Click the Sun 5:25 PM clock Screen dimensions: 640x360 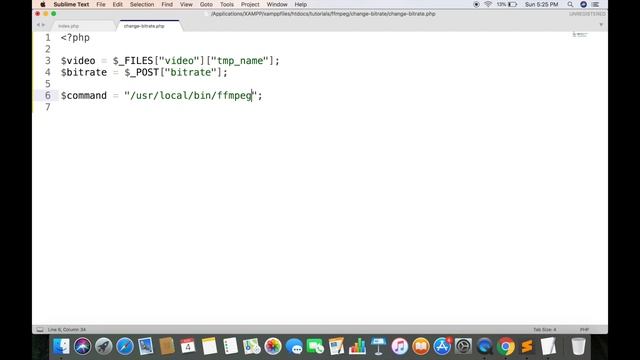click(541, 4)
